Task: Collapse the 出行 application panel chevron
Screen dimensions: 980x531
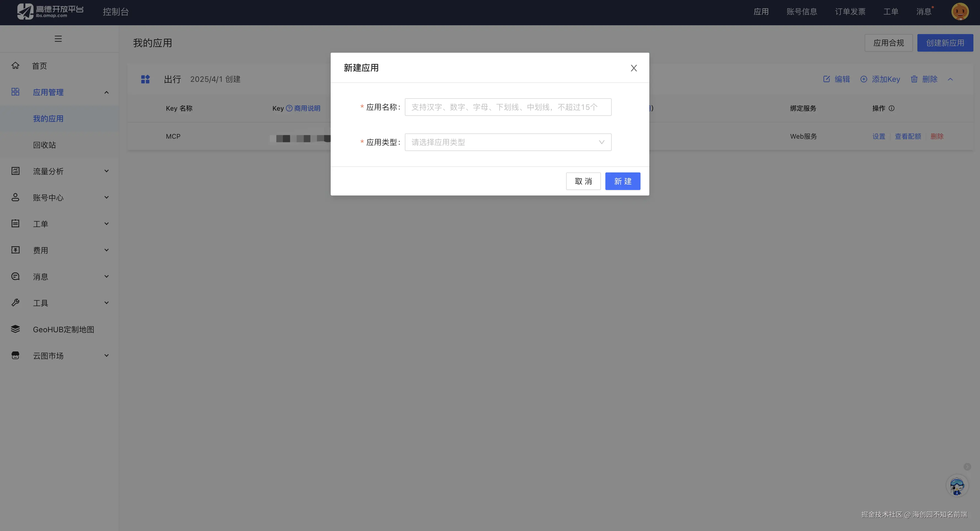Action: point(950,79)
